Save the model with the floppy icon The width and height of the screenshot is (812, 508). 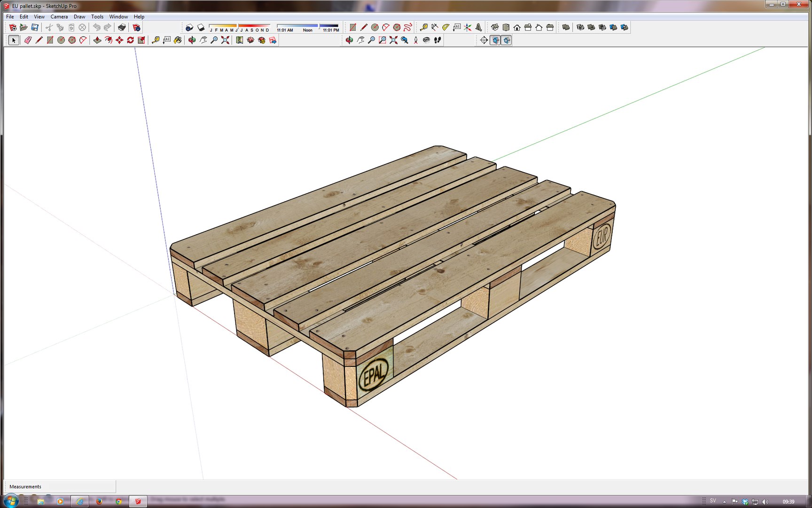35,27
